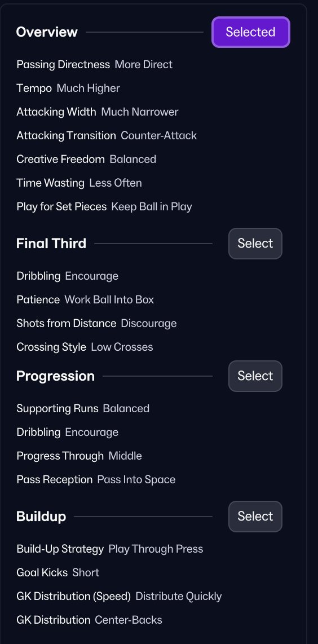Click Build-Up Strategy Play Through Press row
Image resolution: width=318 pixels, height=644 pixels.
[110, 549]
